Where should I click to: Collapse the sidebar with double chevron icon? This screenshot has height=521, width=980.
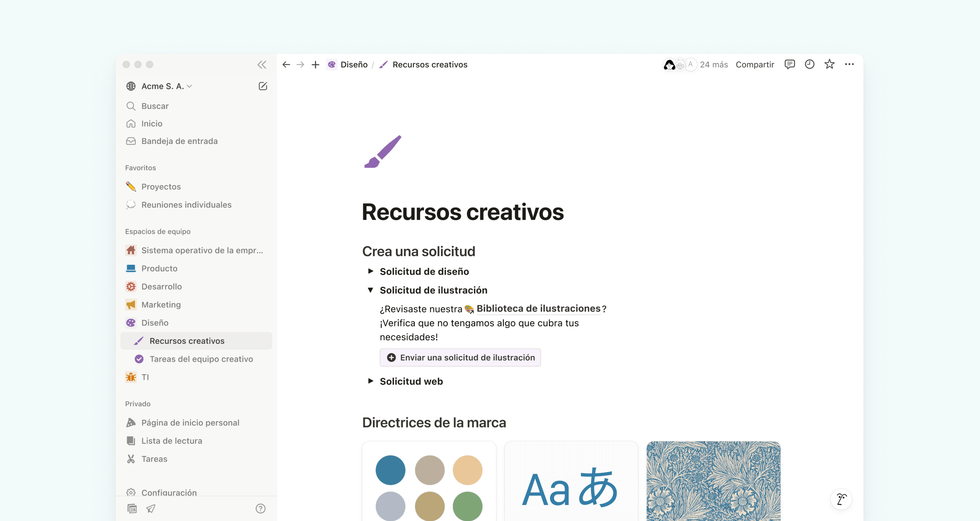coord(262,65)
